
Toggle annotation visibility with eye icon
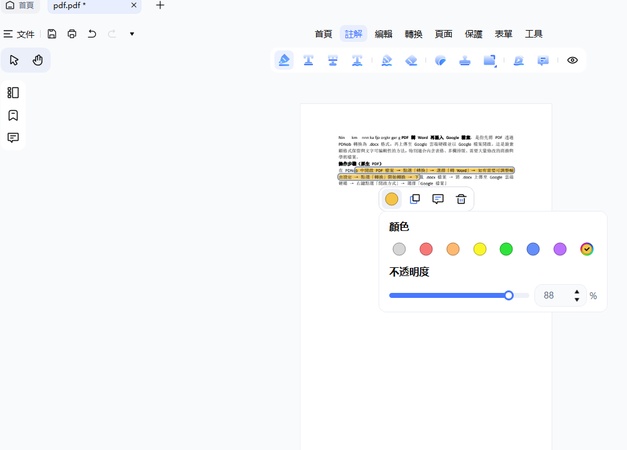[572, 60]
